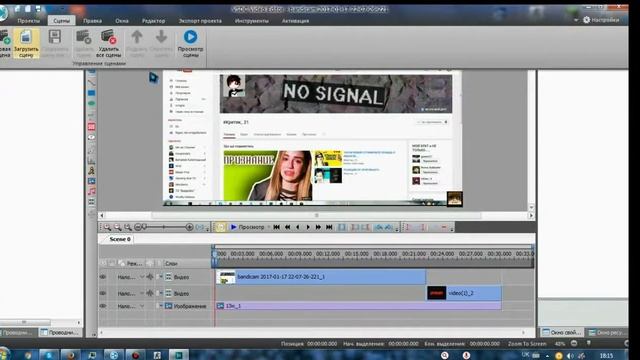Collapse the Изображение layer tree node

tap(160, 306)
